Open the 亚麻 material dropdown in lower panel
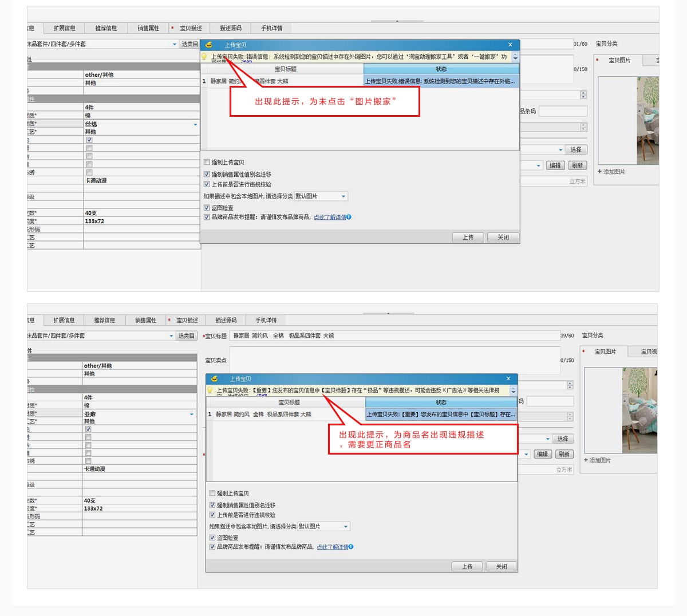This screenshot has height=616, width=687. click(191, 414)
